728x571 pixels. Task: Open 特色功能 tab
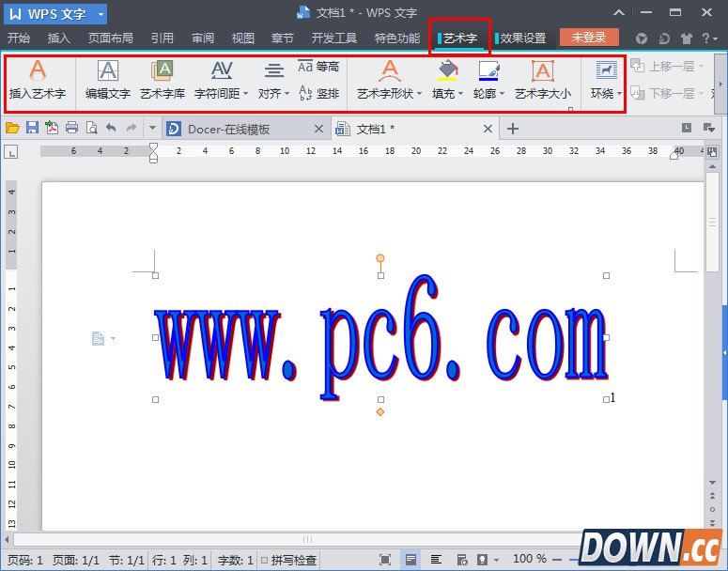click(x=397, y=39)
